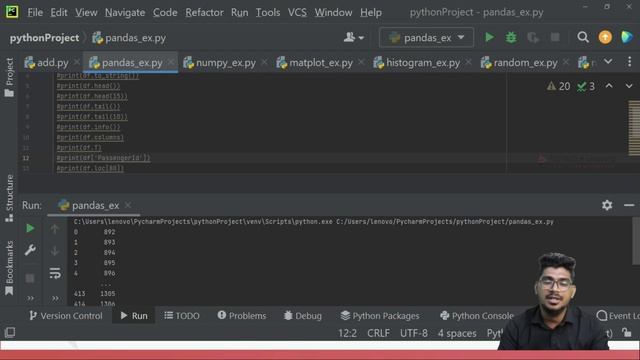Click pythonProject breadcrumb in navigation bar
This screenshot has width=640, height=360.
(x=44, y=38)
